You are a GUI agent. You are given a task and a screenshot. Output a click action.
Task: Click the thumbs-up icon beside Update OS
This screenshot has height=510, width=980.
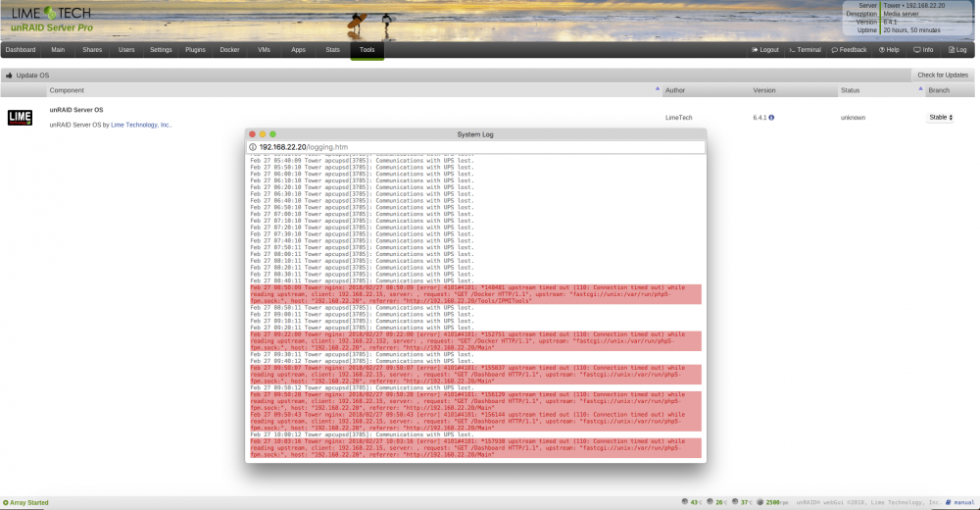point(9,76)
